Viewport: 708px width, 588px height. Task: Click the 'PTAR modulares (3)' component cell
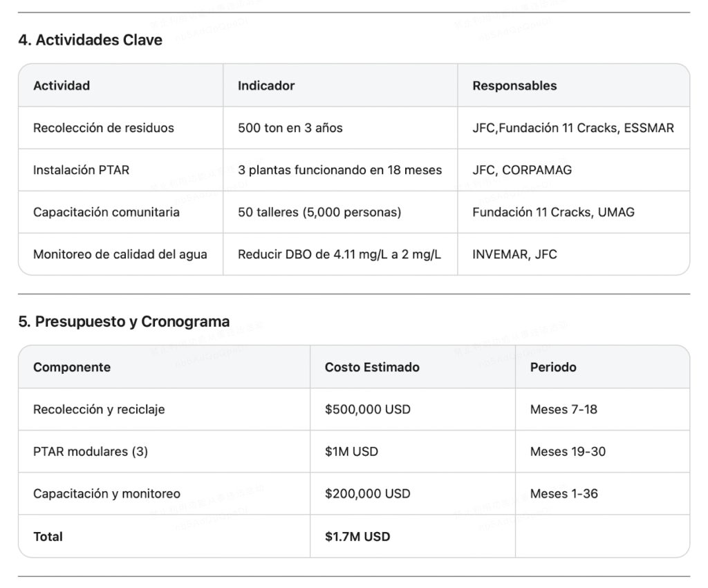[x=91, y=452]
